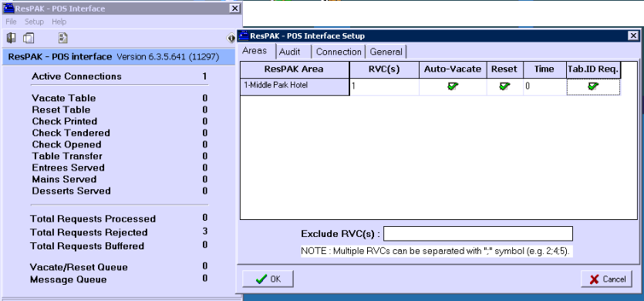Image resolution: width=644 pixels, height=301 pixels.
Task: Switch to the General tab
Action: (386, 52)
